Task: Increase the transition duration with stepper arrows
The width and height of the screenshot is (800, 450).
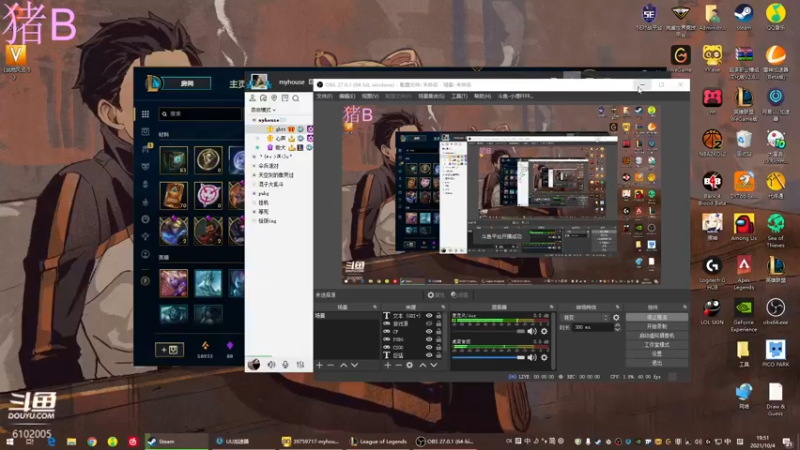Action: tap(617, 325)
